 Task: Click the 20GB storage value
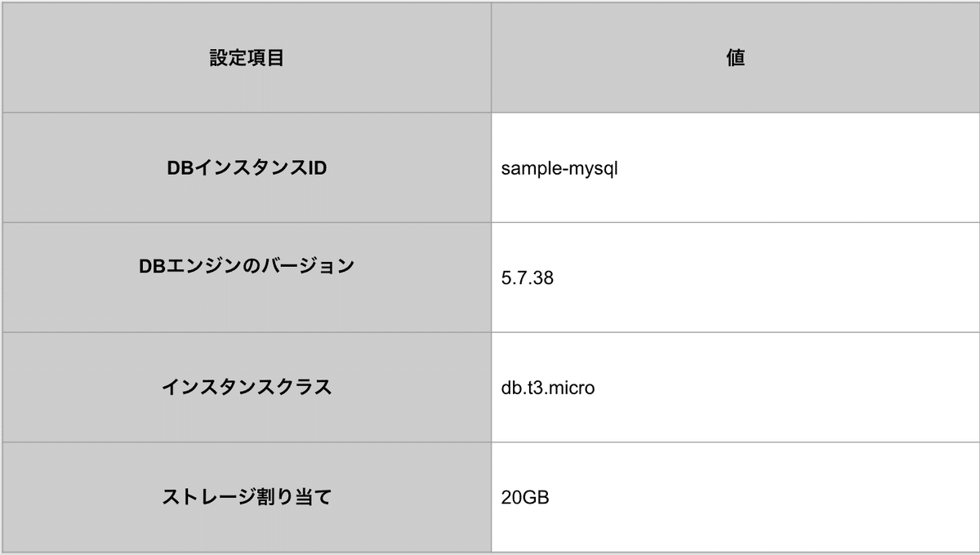[x=525, y=497]
